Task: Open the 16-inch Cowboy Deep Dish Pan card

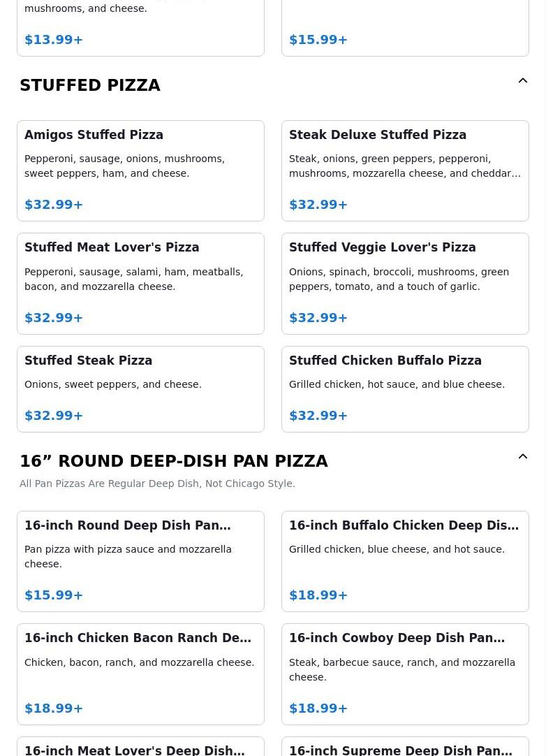Action: coord(405,674)
